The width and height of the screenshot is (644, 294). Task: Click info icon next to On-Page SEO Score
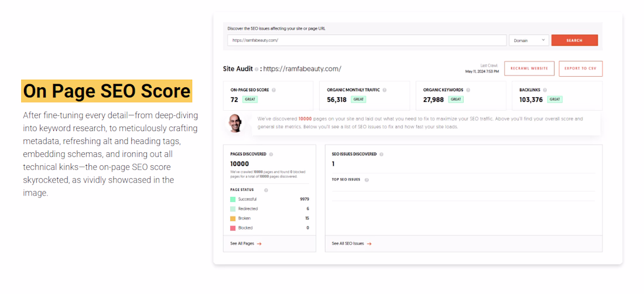tap(274, 90)
